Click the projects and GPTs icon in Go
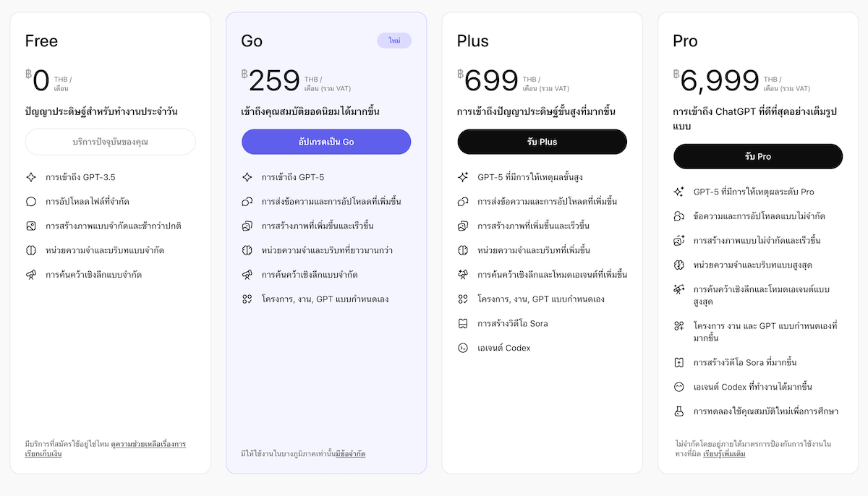The height and width of the screenshot is (496, 868). coord(247,299)
